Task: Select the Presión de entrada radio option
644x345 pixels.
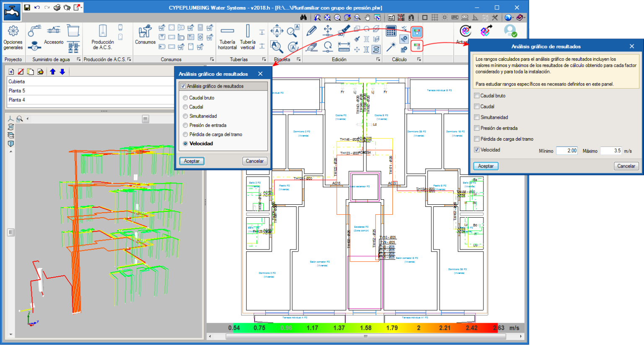Action: pyautogui.click(x=185, y=125)
